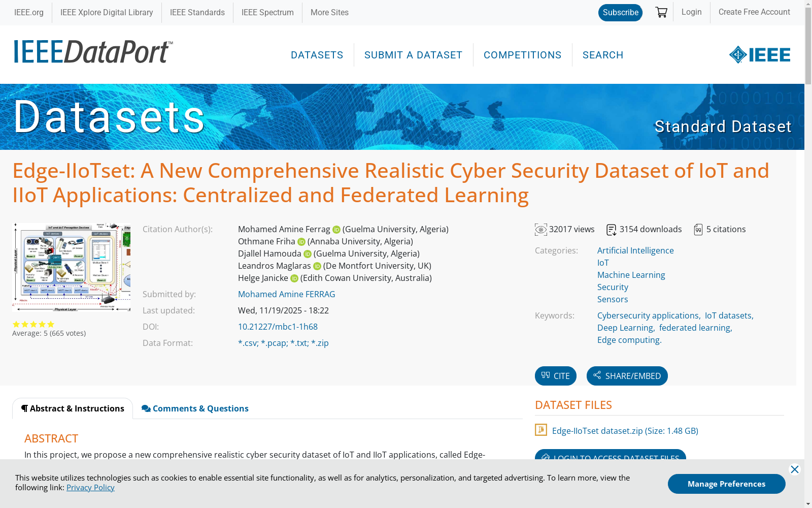Rate dataset with the fifth star
Viewport: 812px width, 508px height.
tap(51, 324)
